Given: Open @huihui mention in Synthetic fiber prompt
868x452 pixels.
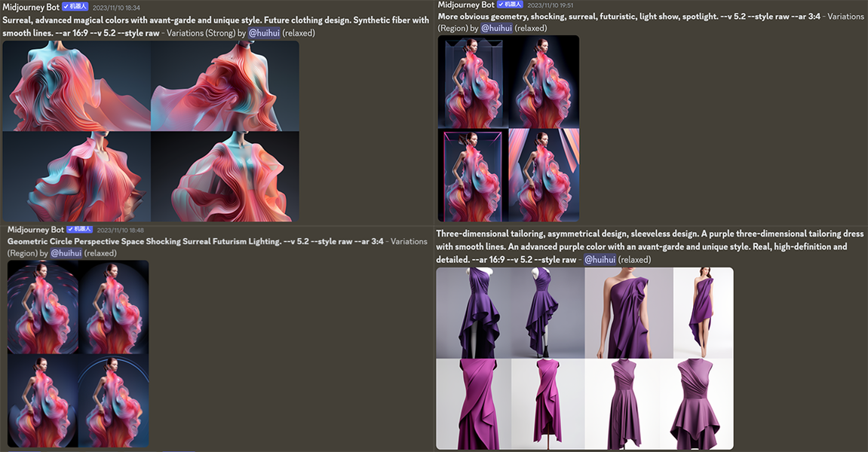Looking at the screenshot, I should coord(264,32).
